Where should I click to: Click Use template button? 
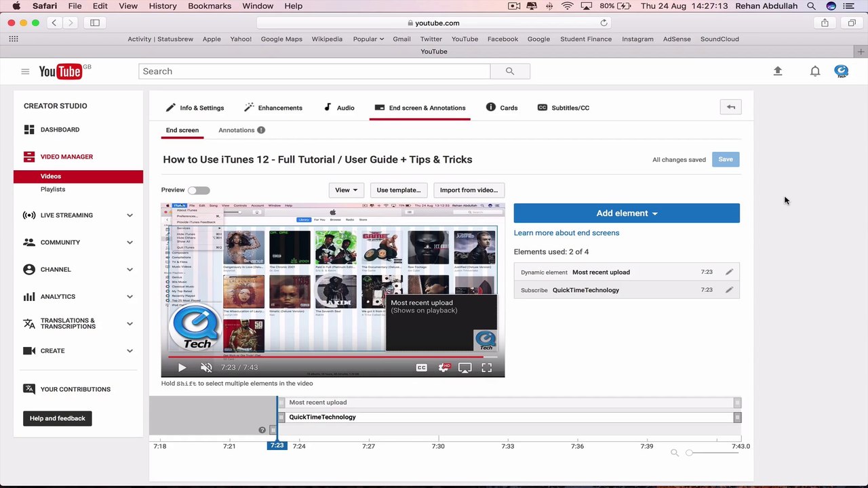(x=399, y=190)
